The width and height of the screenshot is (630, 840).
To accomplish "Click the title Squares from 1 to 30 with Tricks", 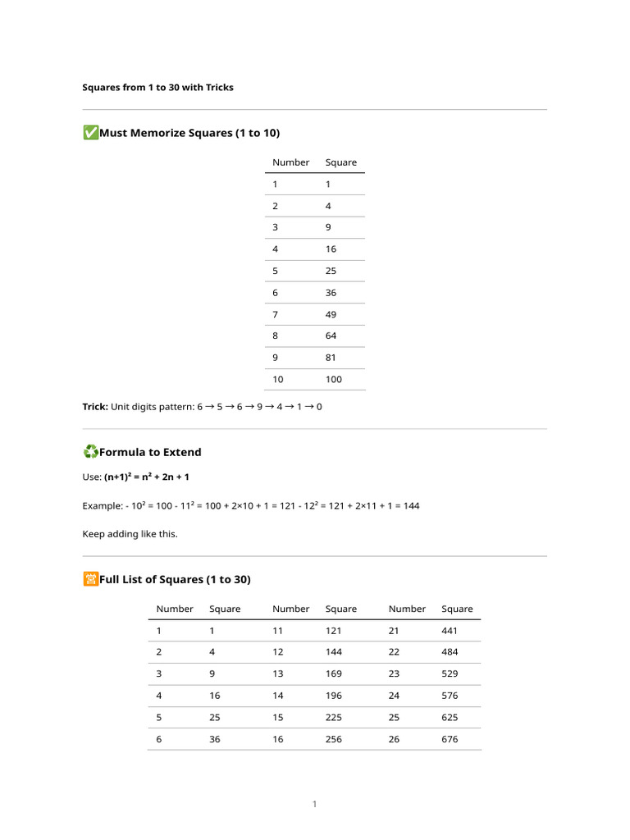I will point(157,87).
